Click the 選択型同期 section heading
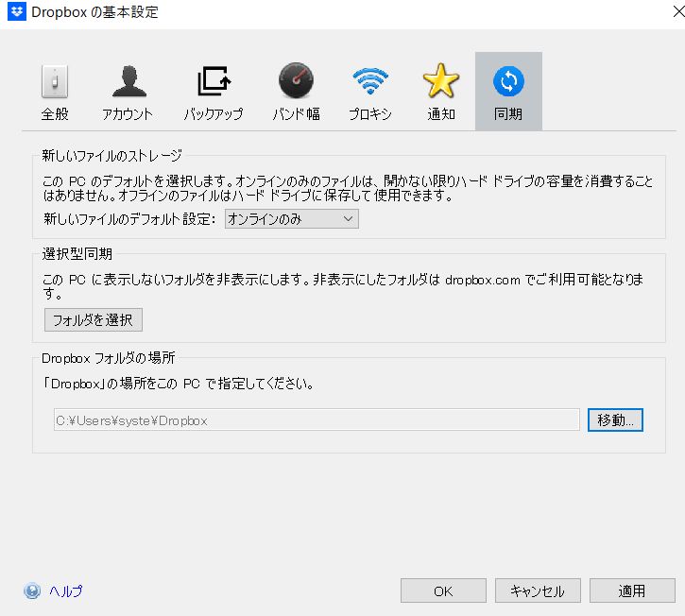Screen dimensions: 685x616 77,253
